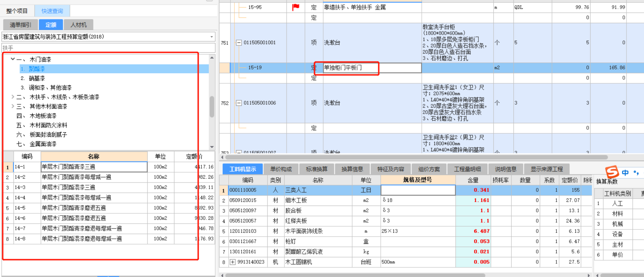644x277 pixels.
Task: Select the 聚醋酸乙烯乳液 material row
Action: [405, 252]
